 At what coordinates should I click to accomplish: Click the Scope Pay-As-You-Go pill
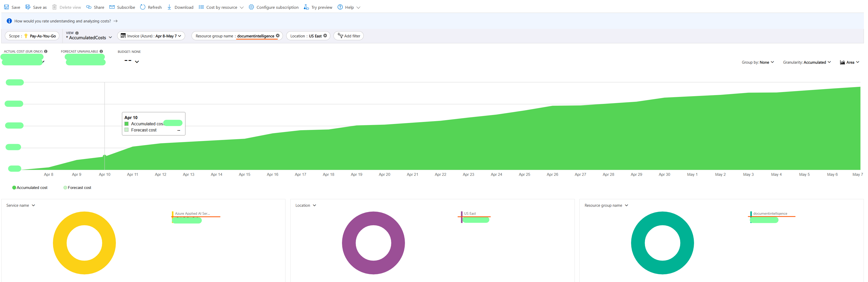click(x=32, y=36)
